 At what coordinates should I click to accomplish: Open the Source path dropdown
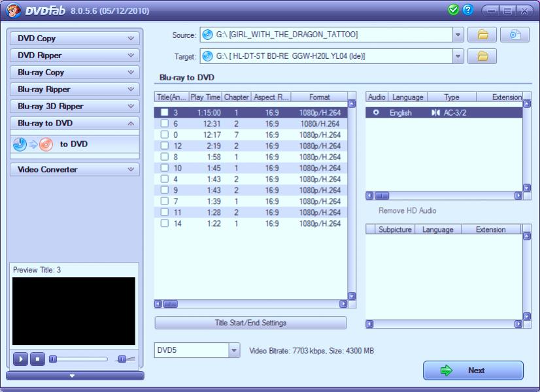click(x=458, y=35)
